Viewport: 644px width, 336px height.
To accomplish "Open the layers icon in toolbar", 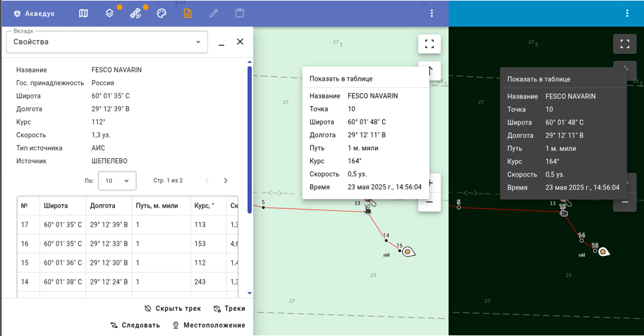I will coord(109,13).
